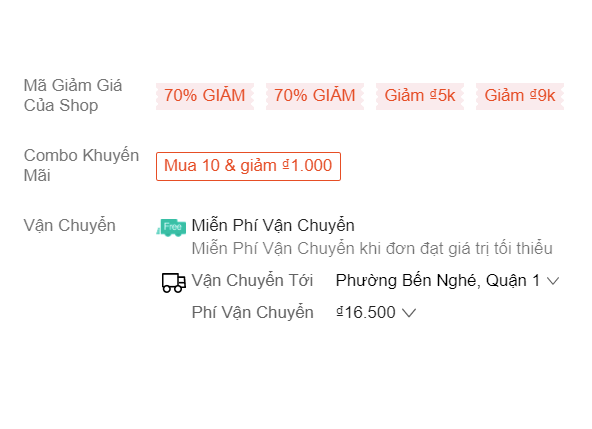Select the Giảm ₫9k shop voucher
Screen dimensions: 592x429
click(520, 96)
